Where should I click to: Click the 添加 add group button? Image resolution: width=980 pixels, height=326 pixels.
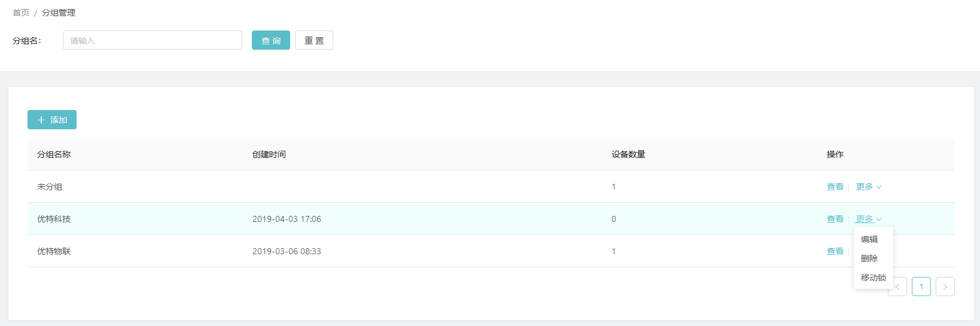(52, 120)
